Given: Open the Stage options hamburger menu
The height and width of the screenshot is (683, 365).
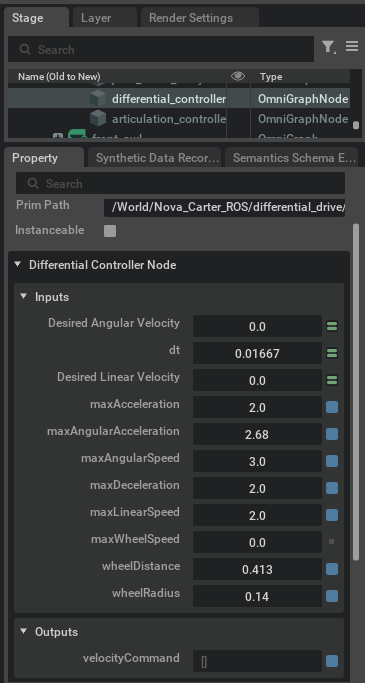Looking at the screenshot, I should (352, 47).
